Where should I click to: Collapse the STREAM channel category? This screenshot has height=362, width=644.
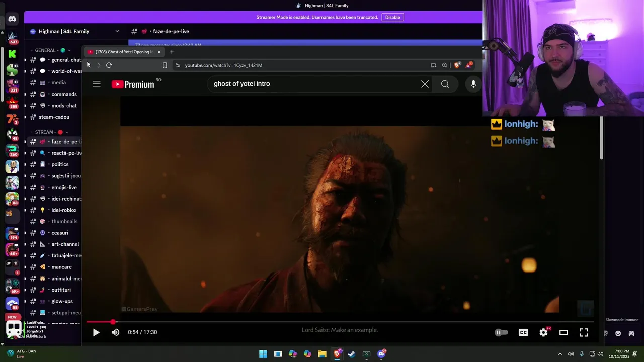(49, 132)
